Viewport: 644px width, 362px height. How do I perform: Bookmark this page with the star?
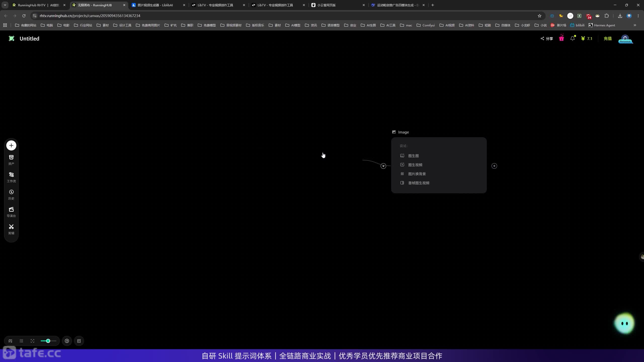pyautogui.click(x=539, y=16)
